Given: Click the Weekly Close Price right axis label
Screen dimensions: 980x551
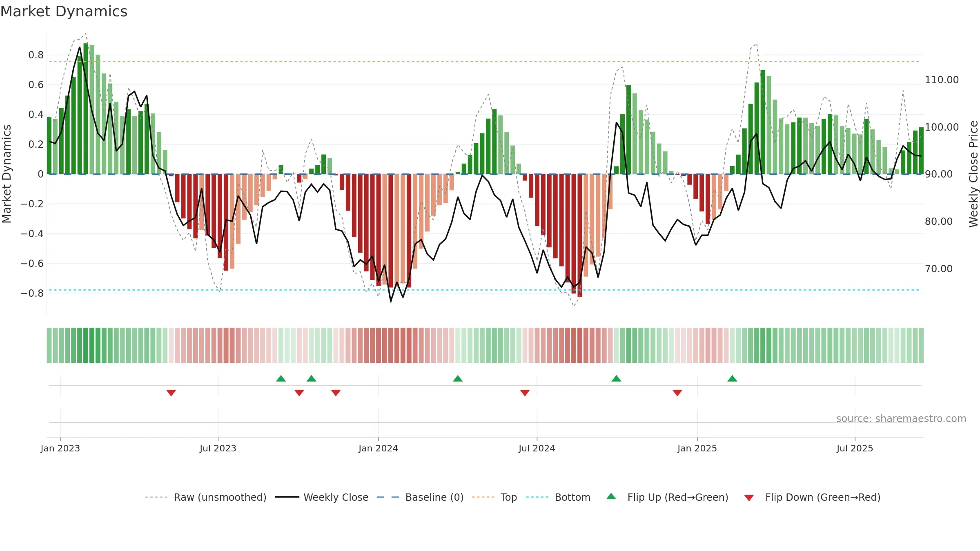Looking at the screenshot, I should tap(973, 174).
